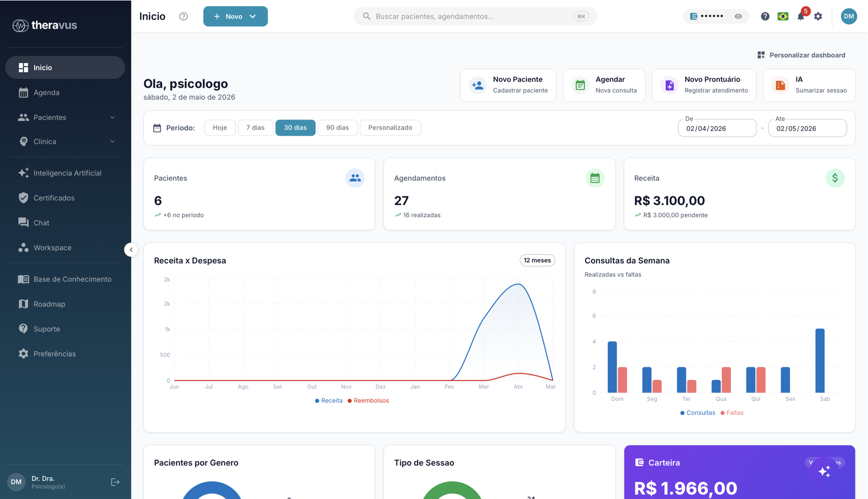This screenshot has height=499, width=868.
Task: Click the Receita card dollar icon
Action: [835, 178]
